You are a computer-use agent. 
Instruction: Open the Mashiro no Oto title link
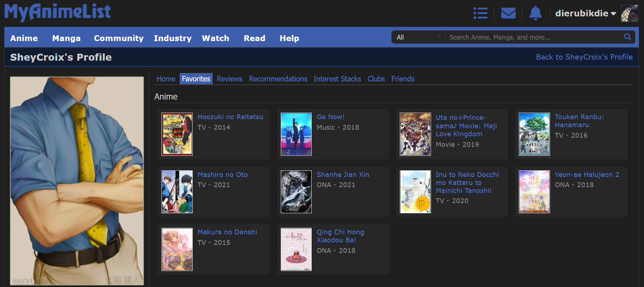[x=222, y=175]
